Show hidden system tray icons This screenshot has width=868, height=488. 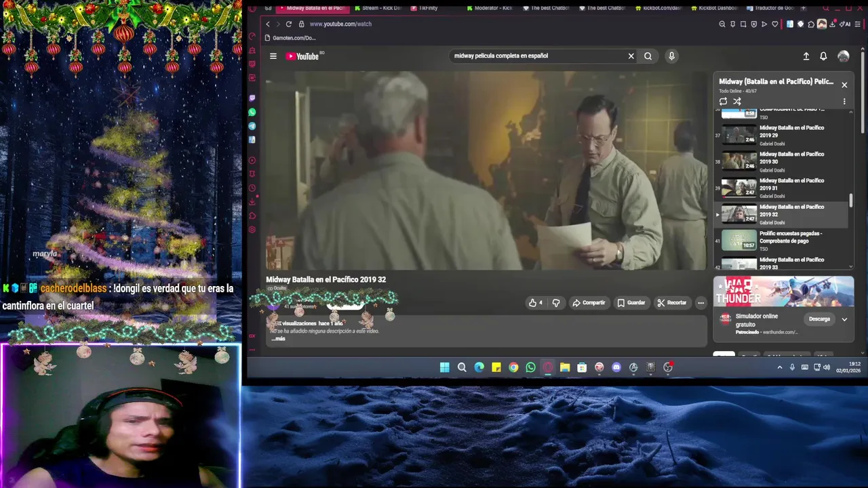pos(780,367)
